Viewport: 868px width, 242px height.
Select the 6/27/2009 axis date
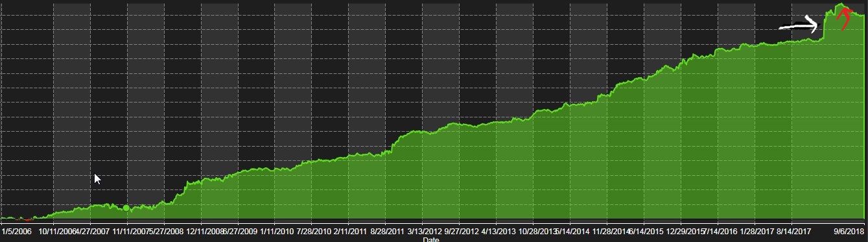240,231
